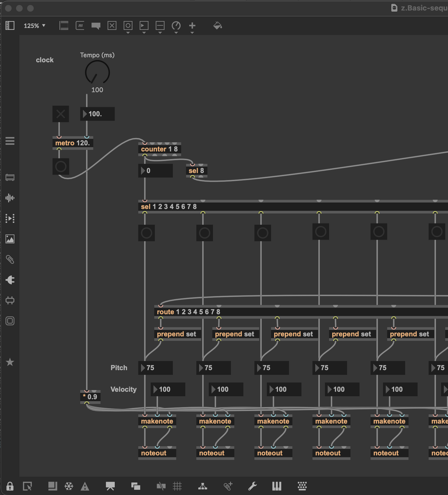
Task: Toggle the grid display icon
Action: pos(177,486)
